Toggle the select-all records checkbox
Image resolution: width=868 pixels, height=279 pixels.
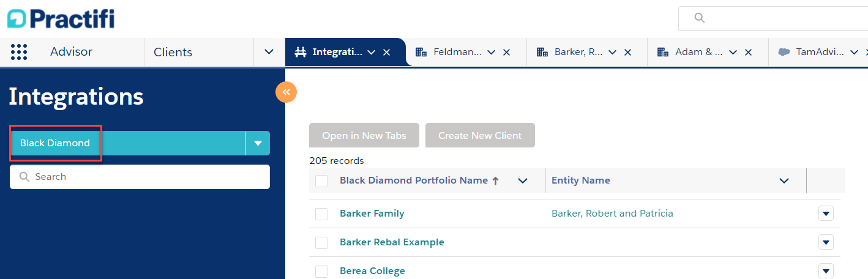coord(321,181)
